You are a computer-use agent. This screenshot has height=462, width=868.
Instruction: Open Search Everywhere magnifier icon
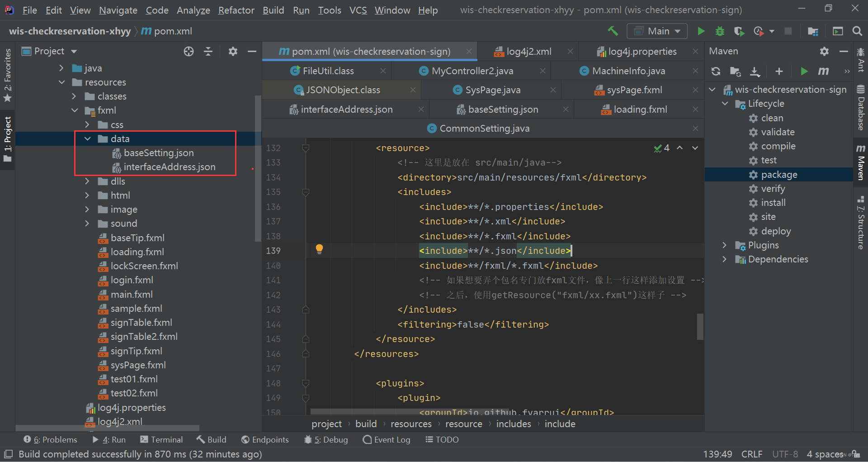coord(858,31)
